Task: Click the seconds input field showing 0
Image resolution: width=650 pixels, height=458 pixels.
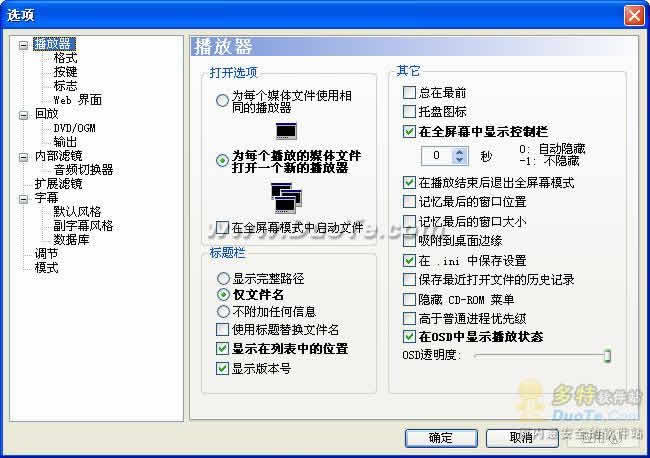Action: (438, 156)
